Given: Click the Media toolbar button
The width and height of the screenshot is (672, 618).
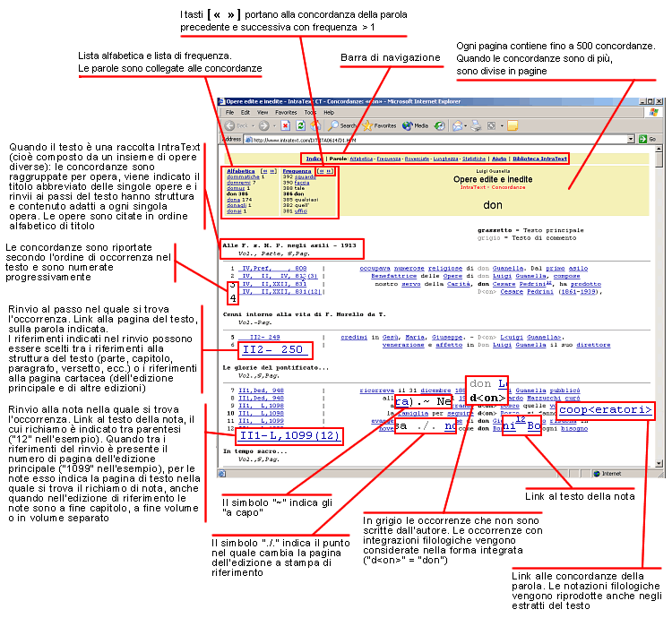Looking at the screenshot, I should [416, 126].
